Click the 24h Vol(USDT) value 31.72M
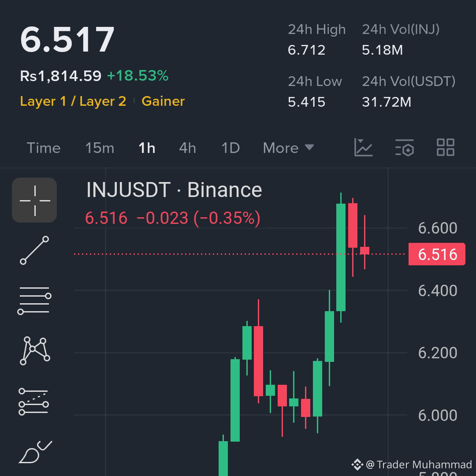Viewport: 476px width, 476px height. click(x=387, y=102)
